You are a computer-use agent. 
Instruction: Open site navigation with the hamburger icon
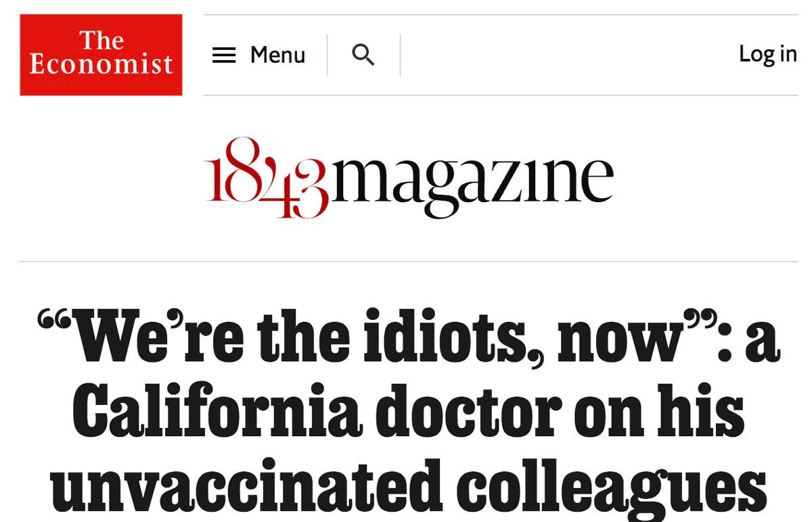coord(223,55)
